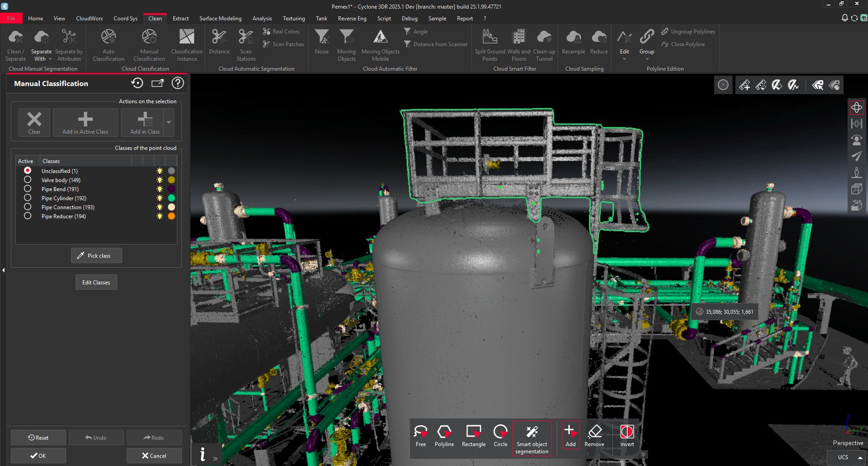Click the Edit Classes button
Viewport: 868px width, 466px height.
click(96, 282)
